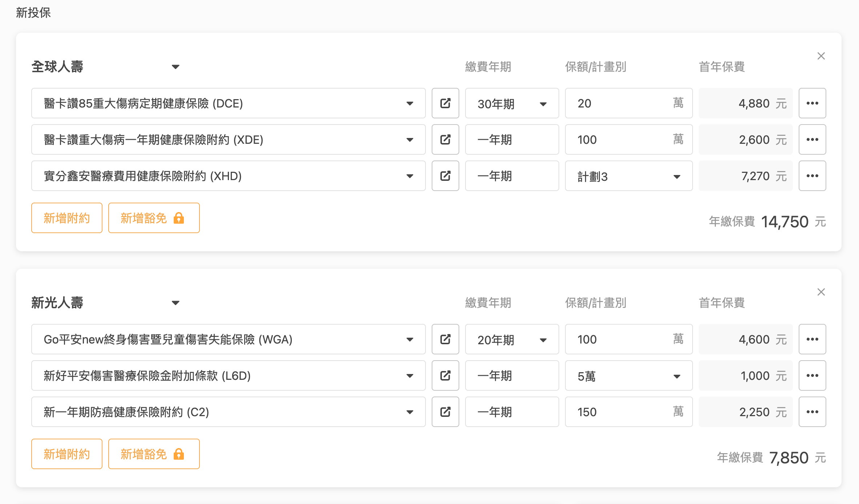The width and height of the screenshot is (859, 504).
Task: Click 新增附約 under 全球人壽
Action: pyautogui.click(x=67, y=218)
